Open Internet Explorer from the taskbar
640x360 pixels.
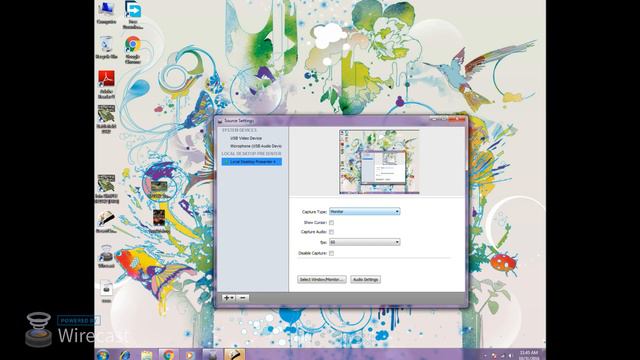pos(125,355)
